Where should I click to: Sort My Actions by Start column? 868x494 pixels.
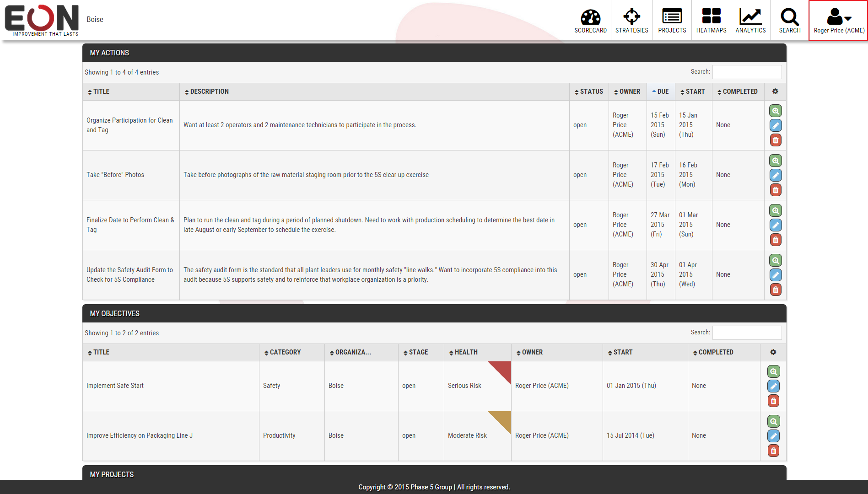click(x=693, y=91)
